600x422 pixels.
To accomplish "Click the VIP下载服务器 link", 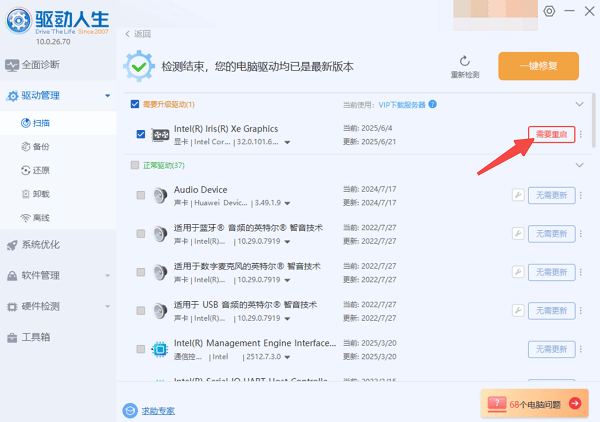I will coord(402,104).
